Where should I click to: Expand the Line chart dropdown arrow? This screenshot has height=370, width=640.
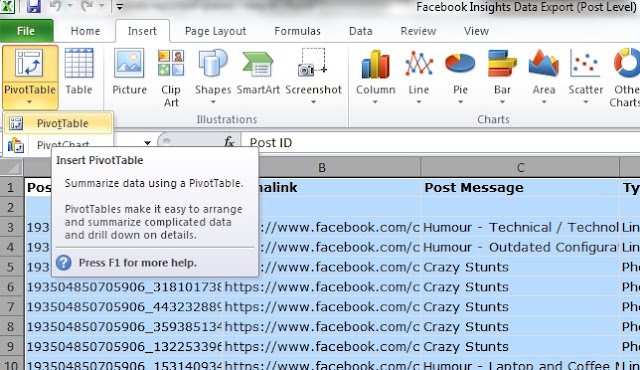419,102
